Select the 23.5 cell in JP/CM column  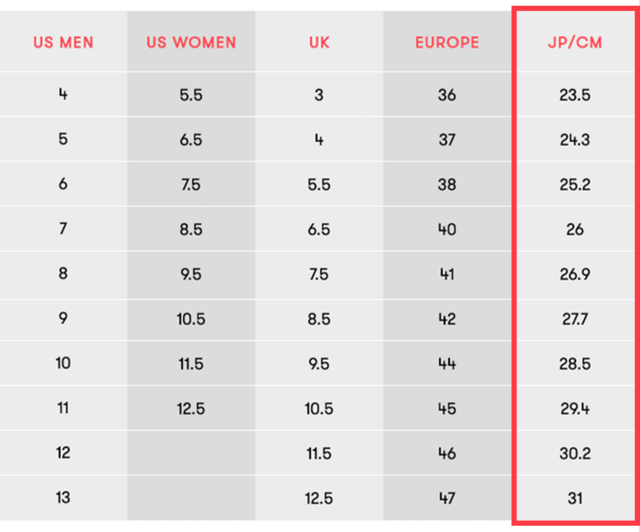pos(575,96)
